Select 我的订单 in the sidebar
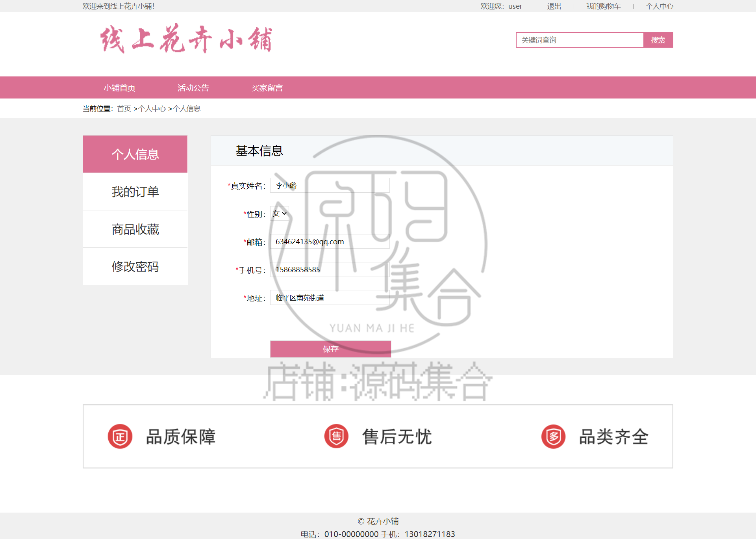 point(135,191)
